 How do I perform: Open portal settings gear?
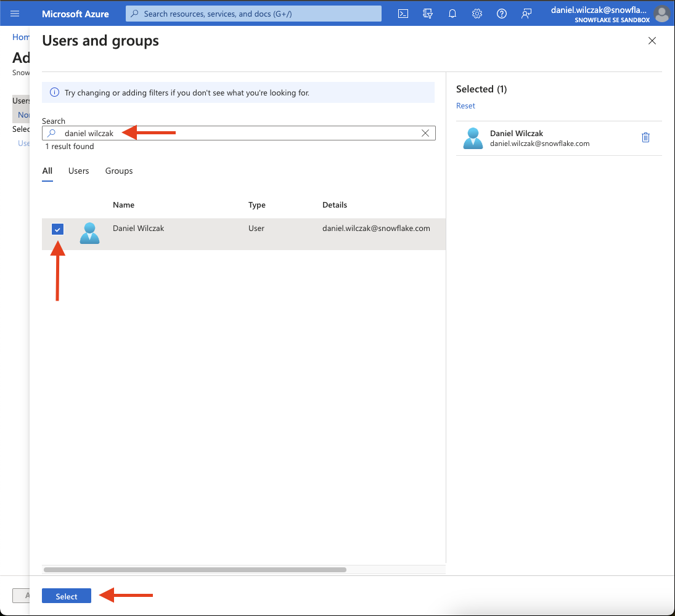(477, 14)
